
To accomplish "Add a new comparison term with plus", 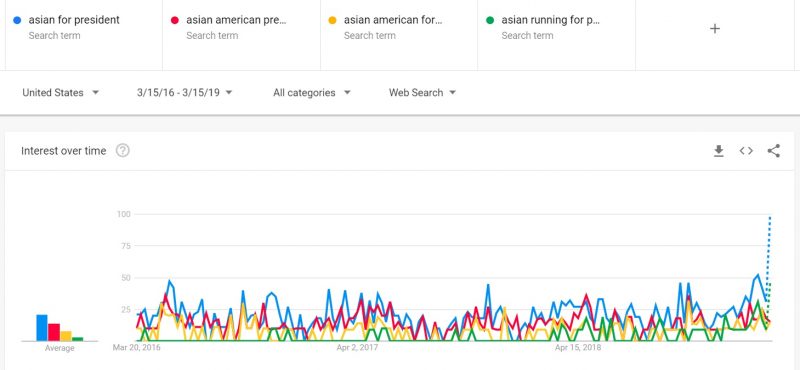I will [715, 29].
